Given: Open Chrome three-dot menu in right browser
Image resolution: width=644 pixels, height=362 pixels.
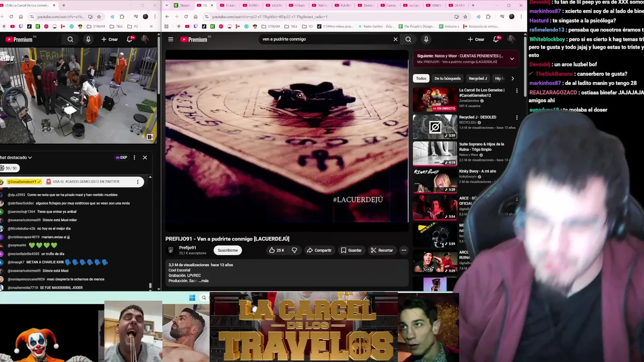Looking at the screenshot, I should tap(522, 17).
